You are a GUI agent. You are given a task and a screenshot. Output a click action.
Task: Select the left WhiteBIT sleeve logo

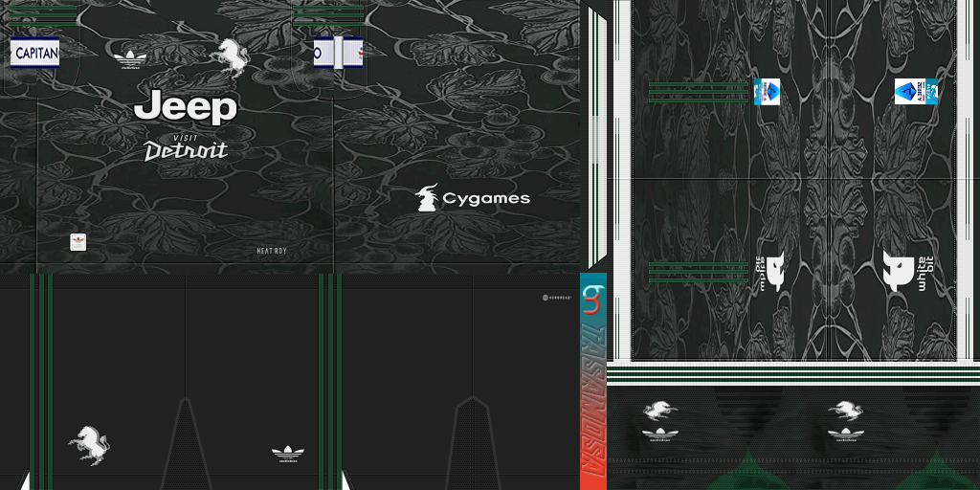[x=771, y=272]
